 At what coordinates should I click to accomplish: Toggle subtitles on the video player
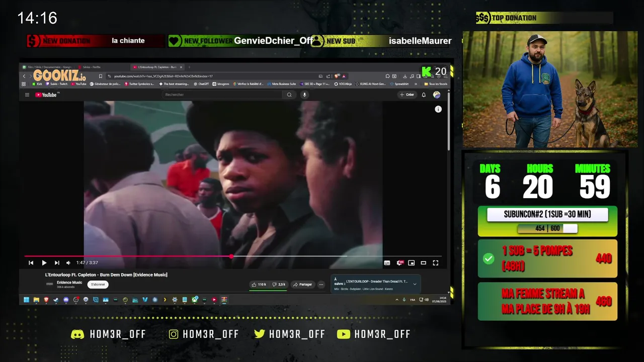[387, 262]
